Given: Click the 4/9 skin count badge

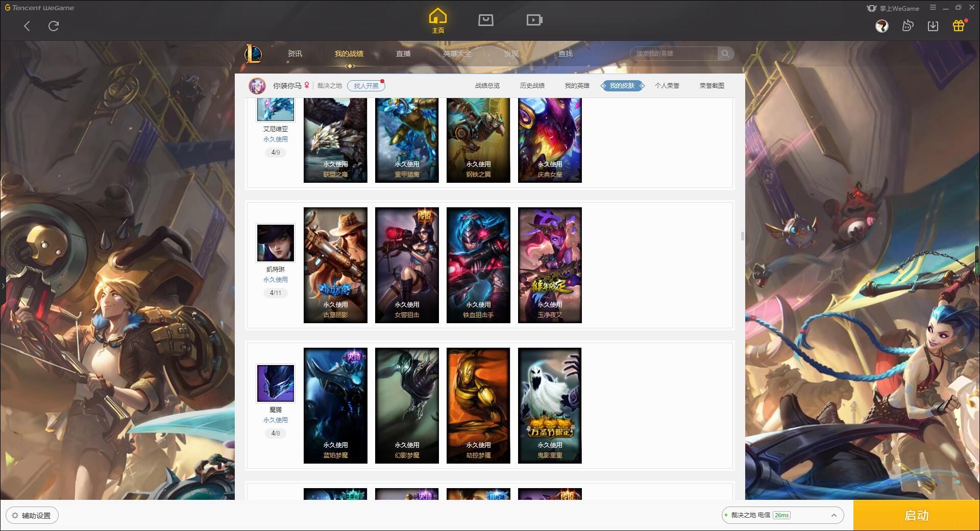Looking at the screenshot, I should (276, 152).
